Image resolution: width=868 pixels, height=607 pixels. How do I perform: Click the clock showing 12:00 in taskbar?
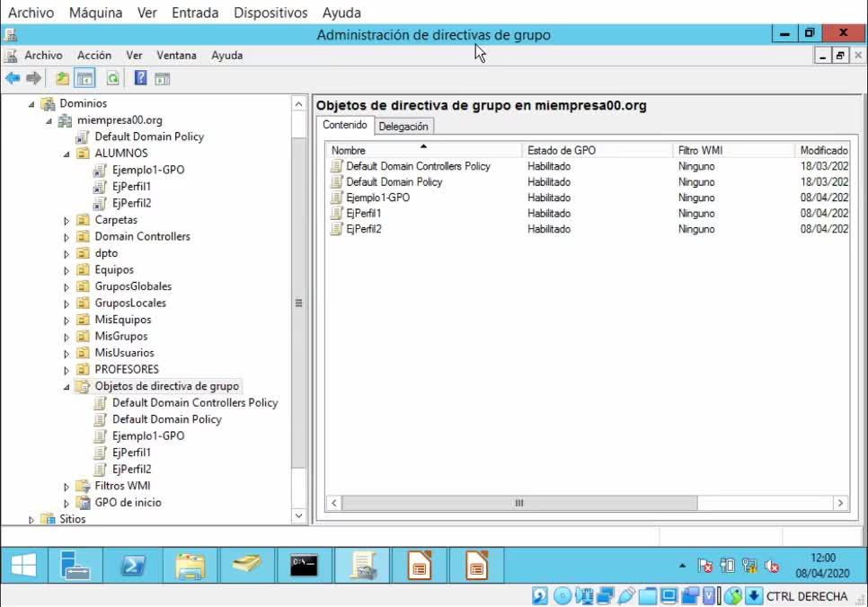(x=822, y=558)
